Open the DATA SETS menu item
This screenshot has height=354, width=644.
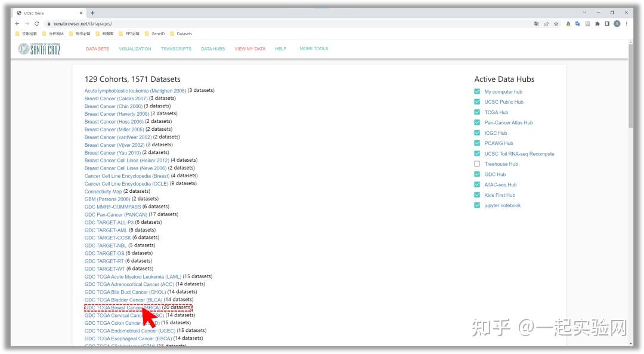[x=97, y=49]
